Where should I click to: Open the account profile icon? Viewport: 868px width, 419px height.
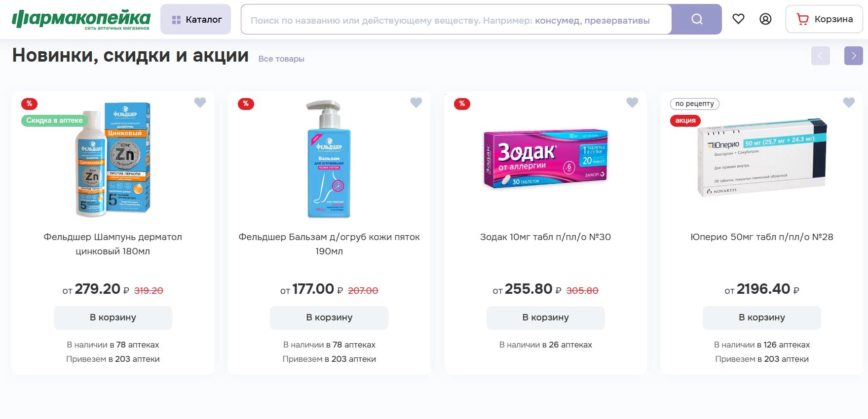tap(765, 19)
